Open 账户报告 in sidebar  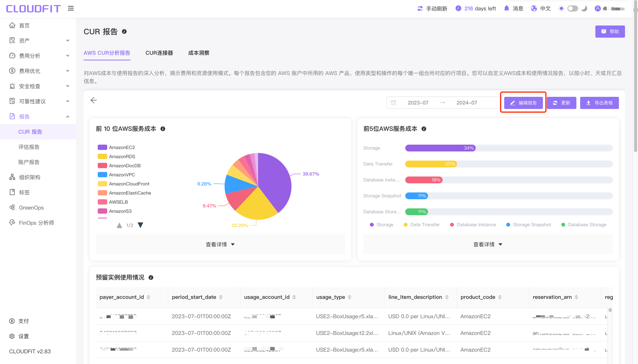pos(38,162)
